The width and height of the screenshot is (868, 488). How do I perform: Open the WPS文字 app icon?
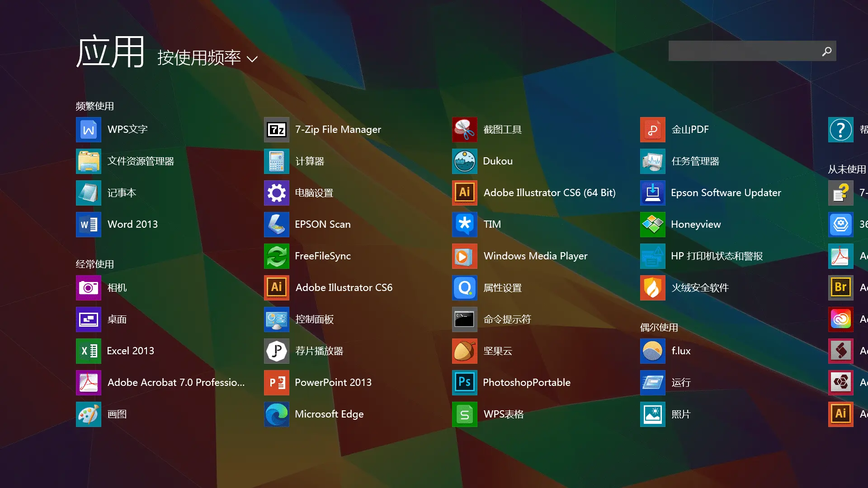[89, 130]
